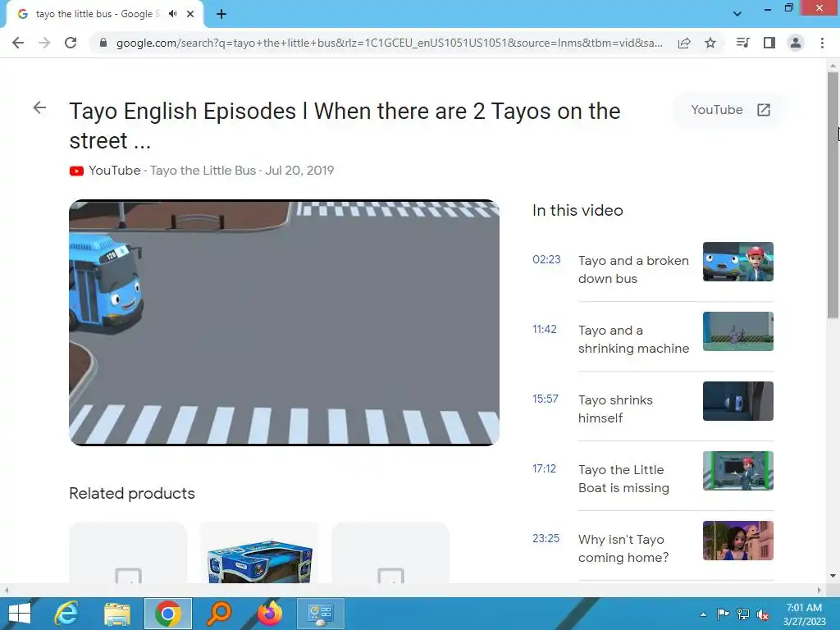The width and height of the screenshot is (840, 630).
Task: Click the Tayo English Episodes video title
Action: 345,126
